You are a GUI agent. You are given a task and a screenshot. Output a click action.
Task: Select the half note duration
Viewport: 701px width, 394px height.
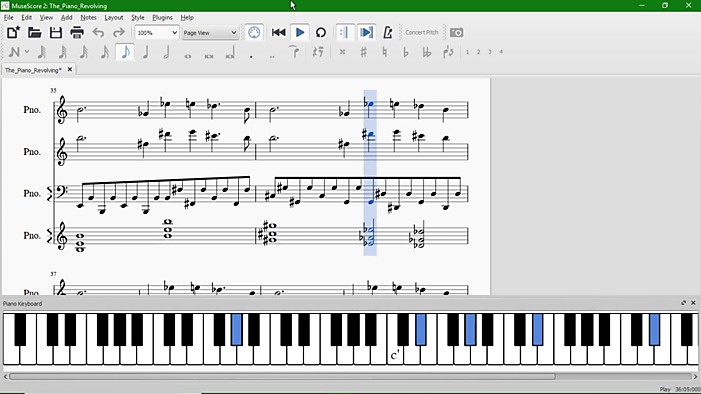point(166,52)
